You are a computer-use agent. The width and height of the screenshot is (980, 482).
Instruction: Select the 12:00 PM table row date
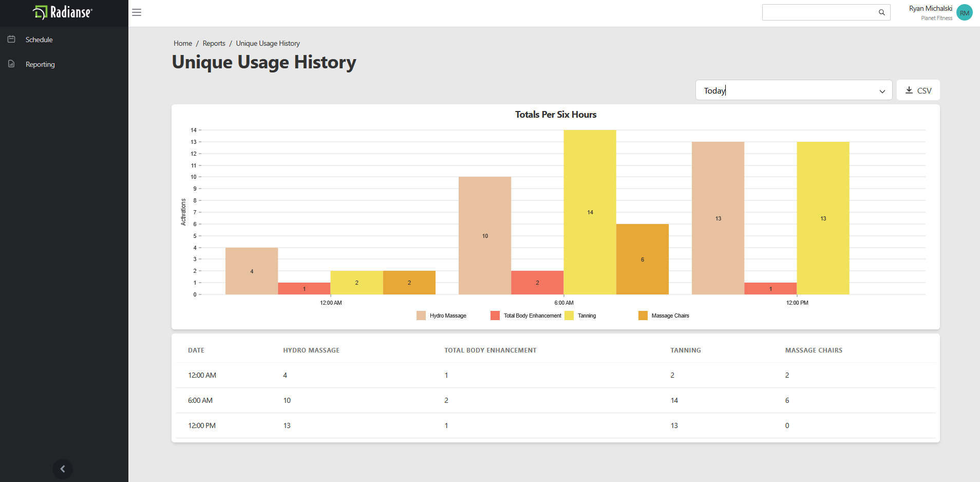coord(202,425)
